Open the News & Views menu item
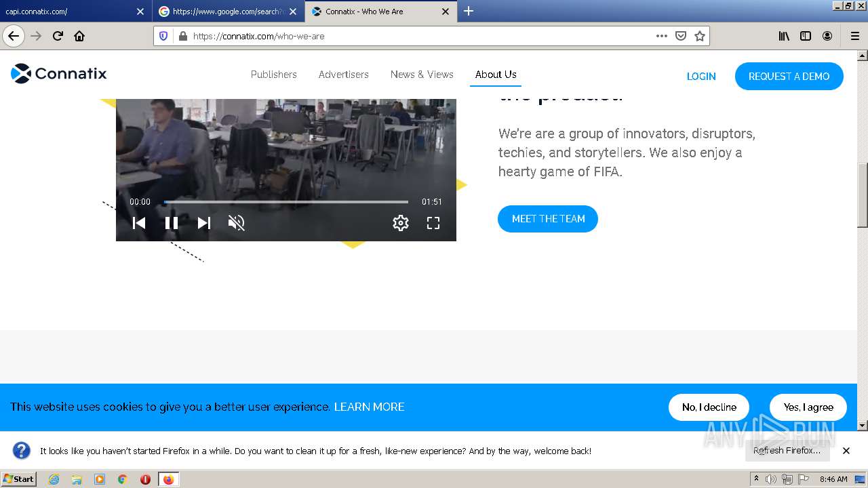The image size is (868, 488). pos(422,75)
